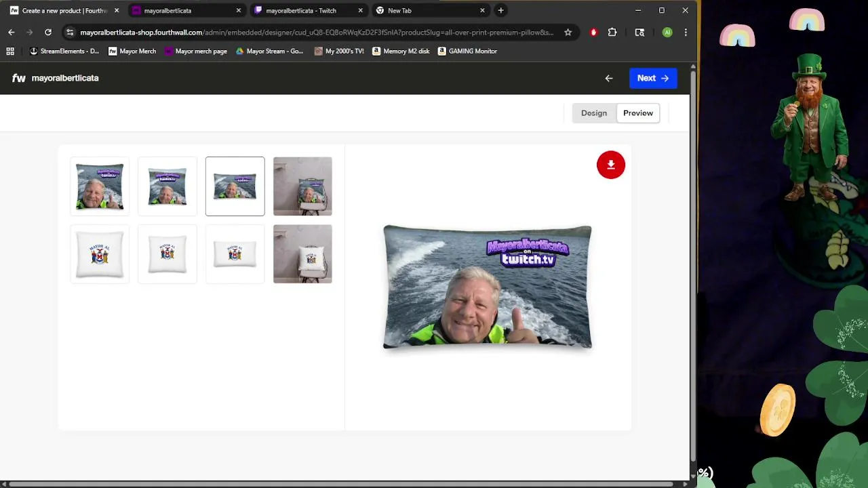Click the address bar URL
This screenshot has height=488, width=868.
click(317, 32)
